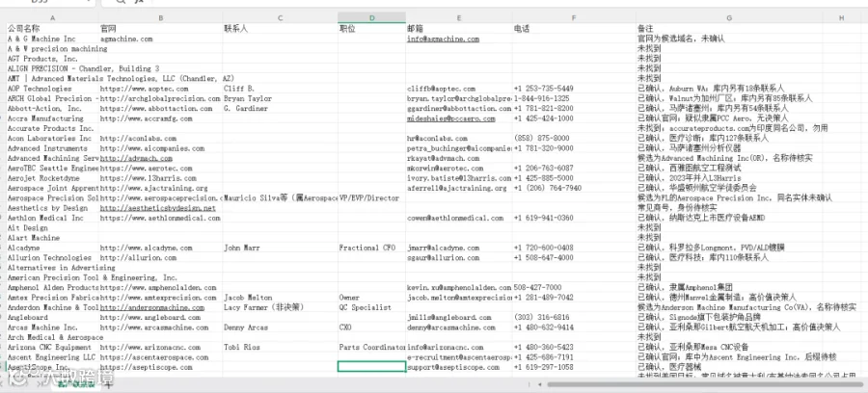Click the 联系人 header cell

point(280,28)
